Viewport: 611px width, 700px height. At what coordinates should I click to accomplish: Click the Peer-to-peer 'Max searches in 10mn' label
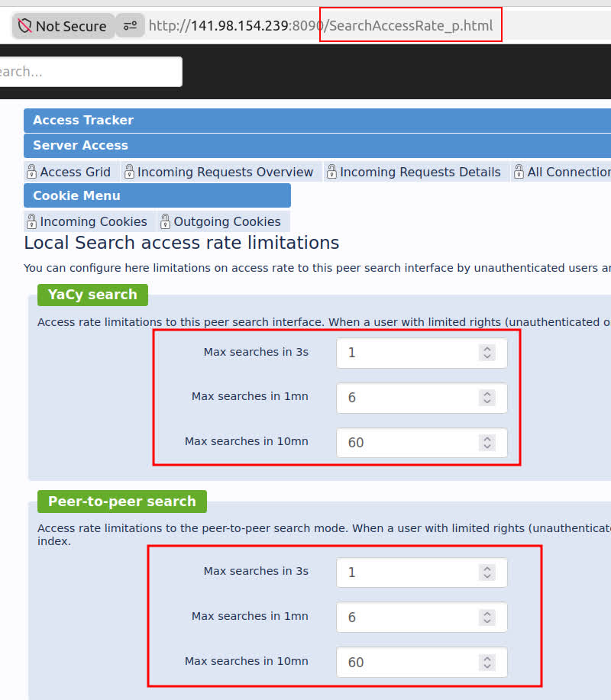click(x=247, y=661)
